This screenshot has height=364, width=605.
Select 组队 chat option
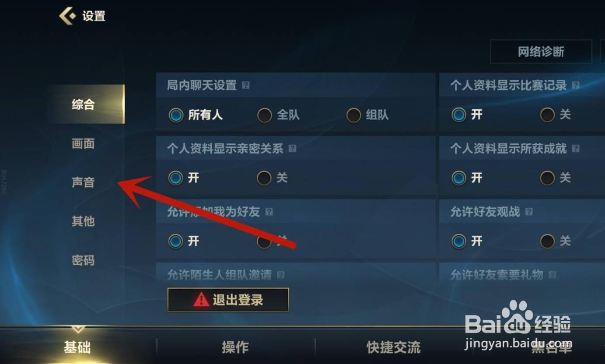[367, 115]
